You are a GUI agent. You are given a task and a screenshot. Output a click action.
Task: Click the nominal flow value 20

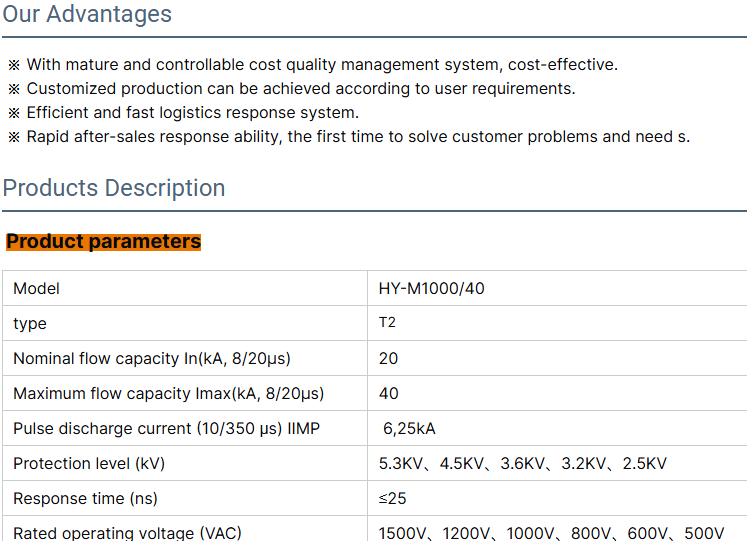click(x=388, y=359)
